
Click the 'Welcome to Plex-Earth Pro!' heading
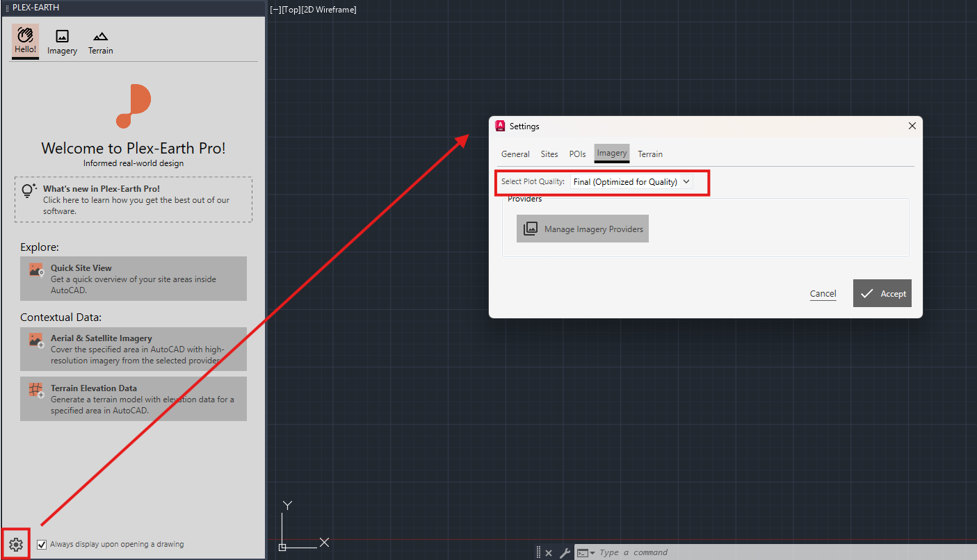(x=134, y=148)
